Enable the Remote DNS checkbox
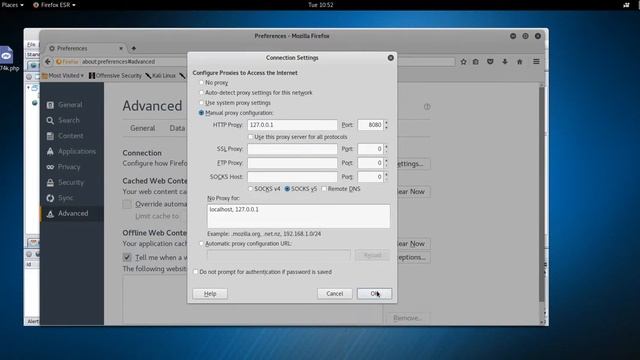 [324, 189]
